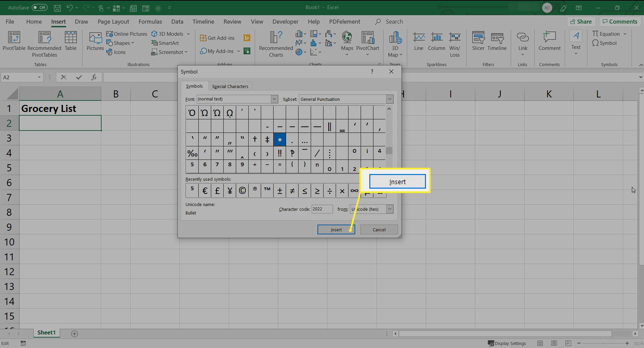Open the Font dropdown in Symbol dialog
644x348 pixels.
click(274, 99)
